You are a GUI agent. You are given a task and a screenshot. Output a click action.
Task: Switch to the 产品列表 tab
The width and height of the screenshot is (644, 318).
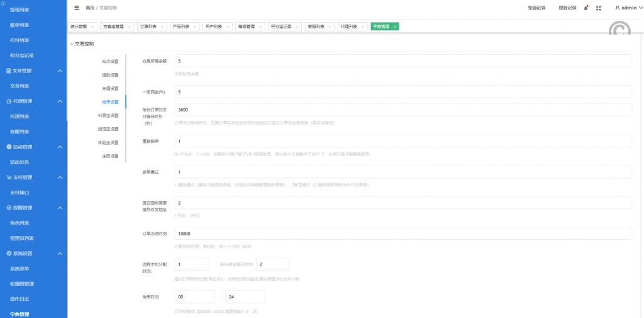[180, 26]
